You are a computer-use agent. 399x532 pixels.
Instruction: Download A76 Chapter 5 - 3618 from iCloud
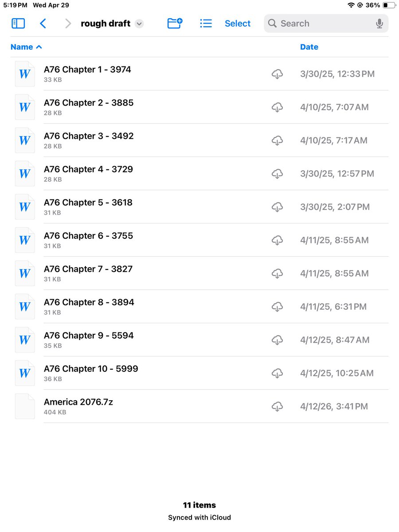point(277,207)
